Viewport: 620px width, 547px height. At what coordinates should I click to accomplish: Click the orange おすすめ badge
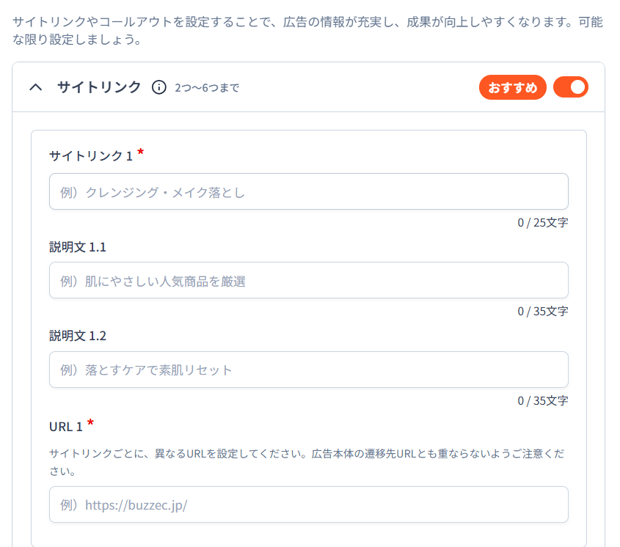512,87
